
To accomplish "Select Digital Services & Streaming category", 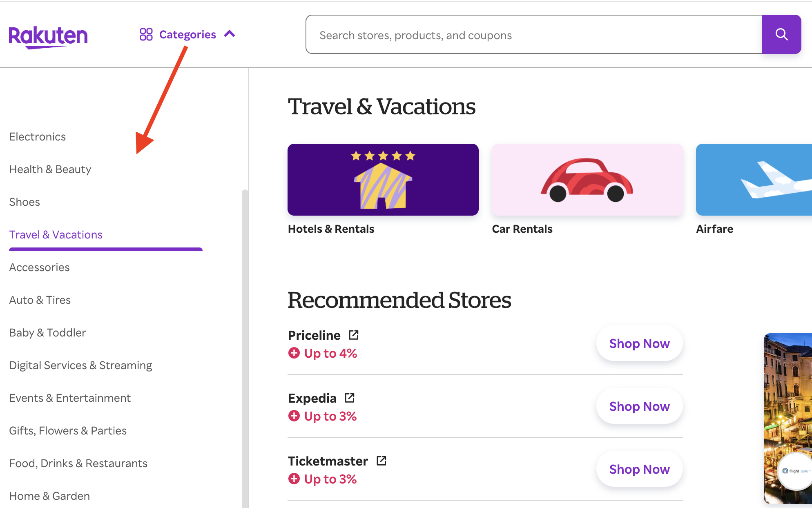I will [x=81, y=365].
